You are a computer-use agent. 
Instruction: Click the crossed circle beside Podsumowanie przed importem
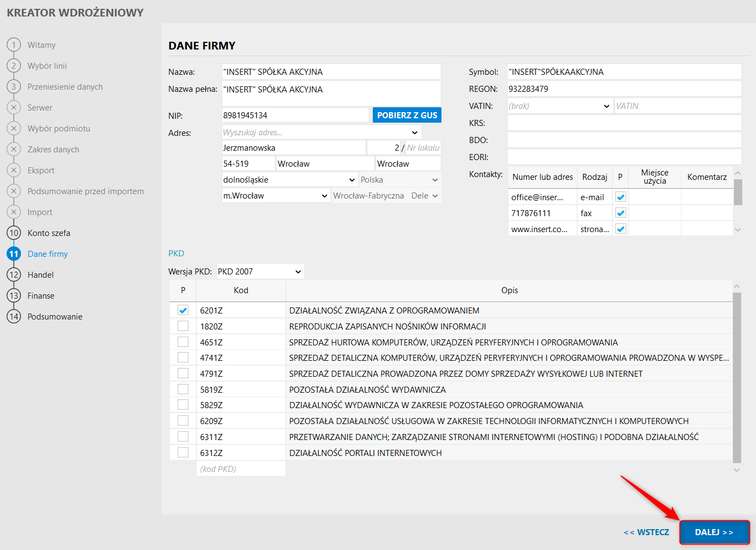coord(14,191)
